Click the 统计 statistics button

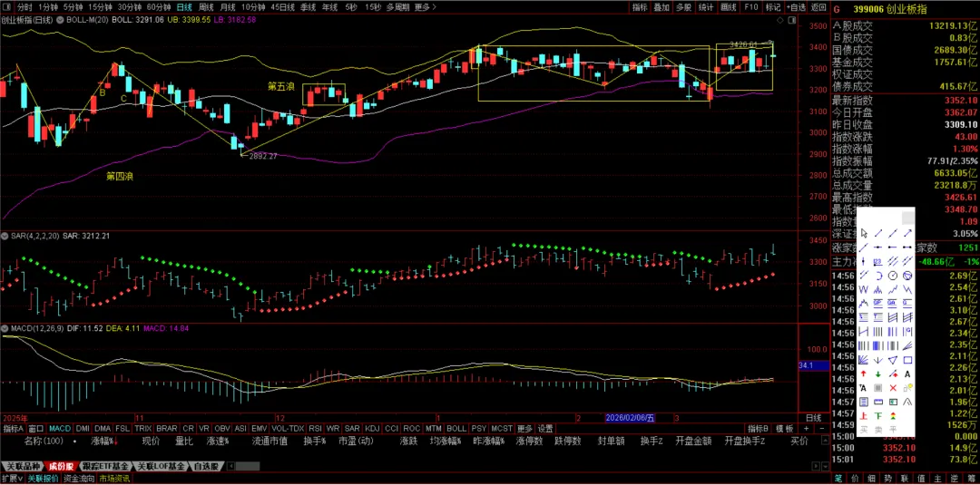pos(706,7)
